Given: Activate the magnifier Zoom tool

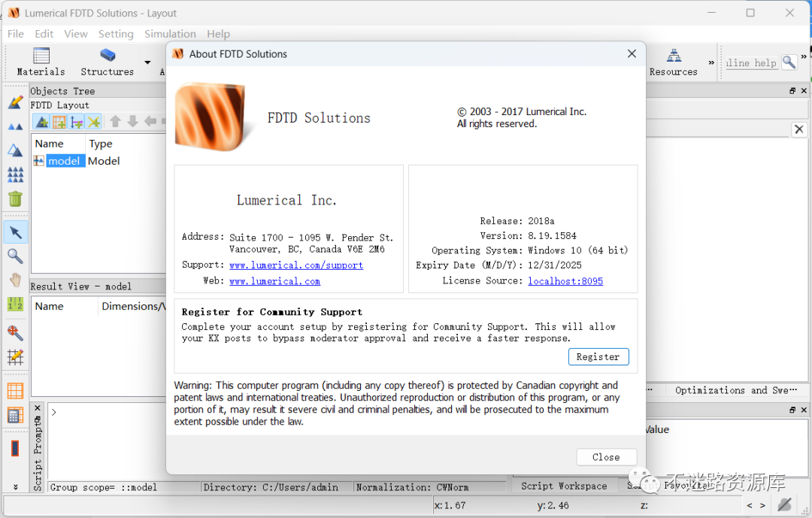Looking at the screenshot, I should (x=15, y=256).
